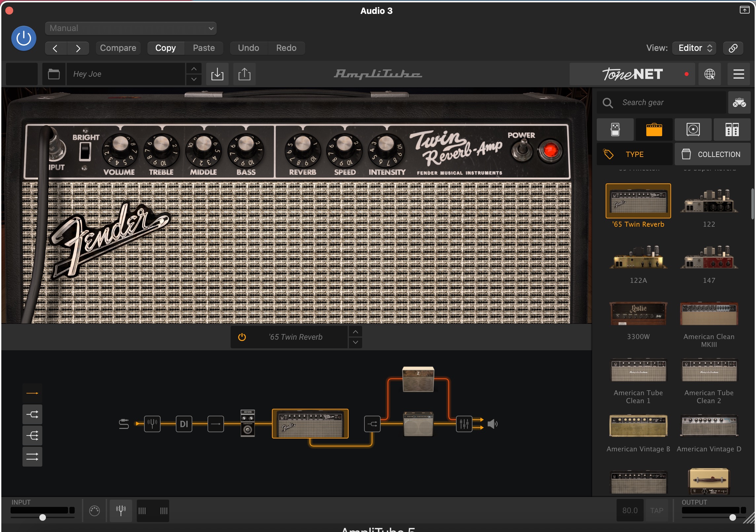Select the cabinet speaker gear category icon
The height and width of the screenshot is (532, 756).
(x=693, y=130)
